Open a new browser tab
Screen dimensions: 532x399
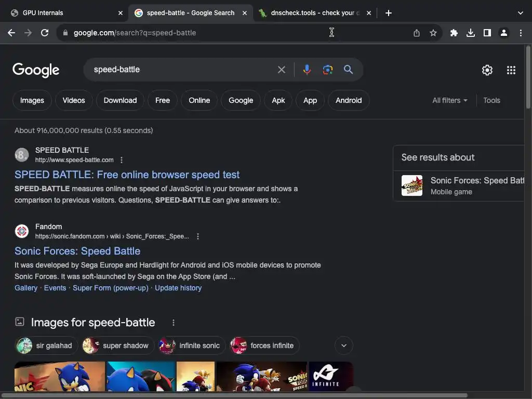tap(389, 13)
